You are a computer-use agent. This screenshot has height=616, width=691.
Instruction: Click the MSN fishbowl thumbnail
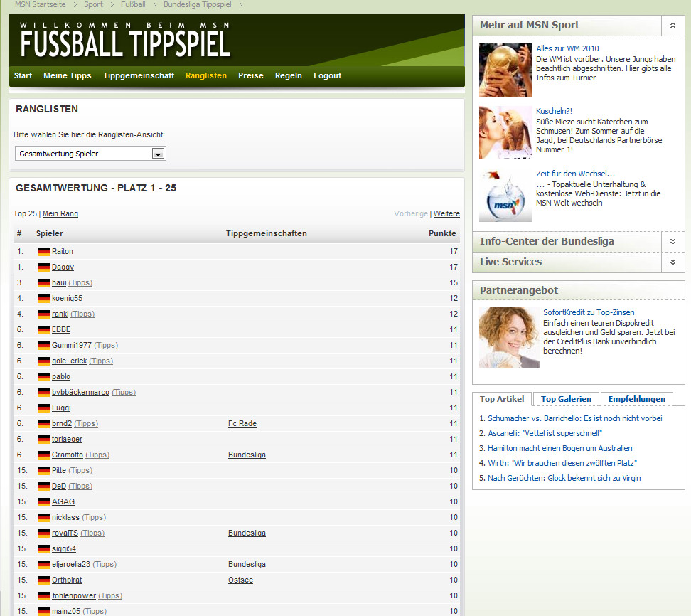coord(505,196)
